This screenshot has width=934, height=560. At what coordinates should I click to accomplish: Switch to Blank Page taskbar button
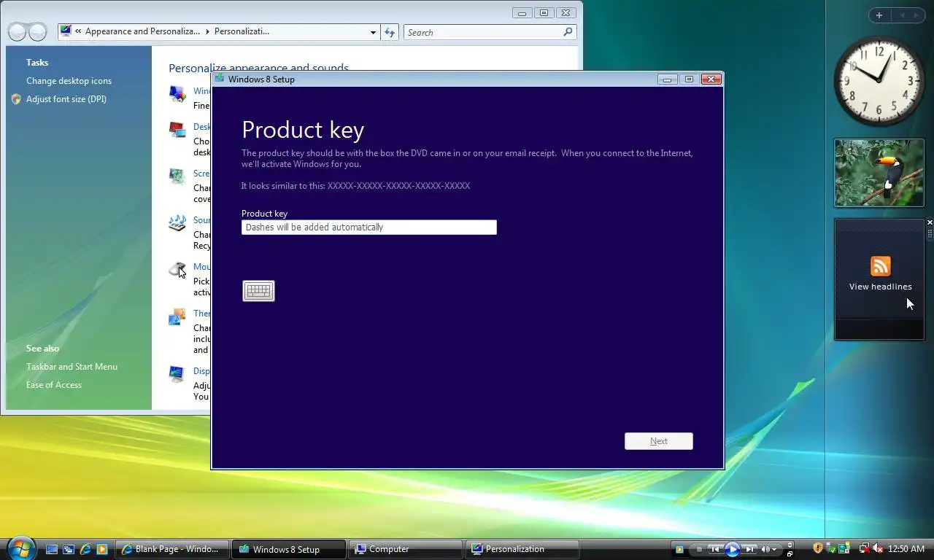click(172, 549)
